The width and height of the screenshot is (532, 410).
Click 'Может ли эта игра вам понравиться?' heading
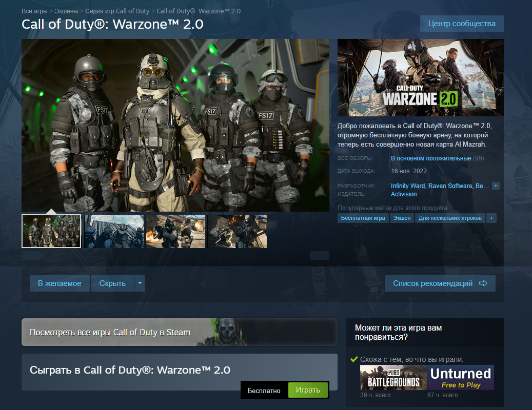click(x=398, y=333)
